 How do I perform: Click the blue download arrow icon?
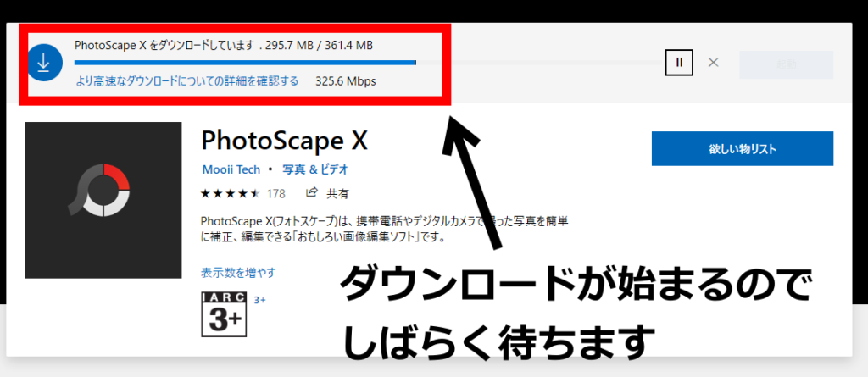tap(42, 63)
